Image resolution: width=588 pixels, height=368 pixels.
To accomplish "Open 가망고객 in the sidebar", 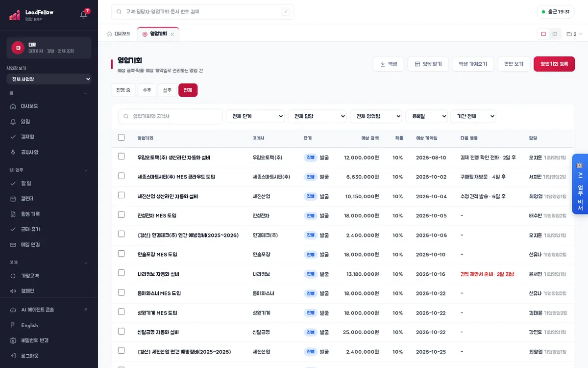I will (x=49, y=276).
